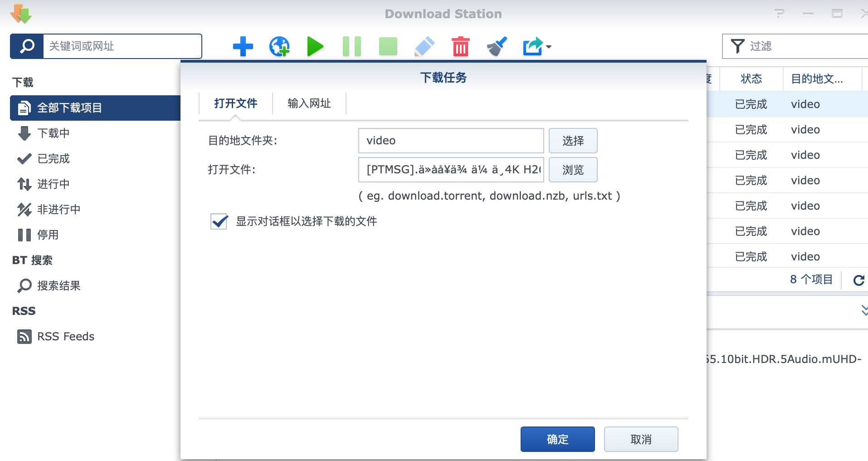Click the 状态 column header

tap(751, 79)
